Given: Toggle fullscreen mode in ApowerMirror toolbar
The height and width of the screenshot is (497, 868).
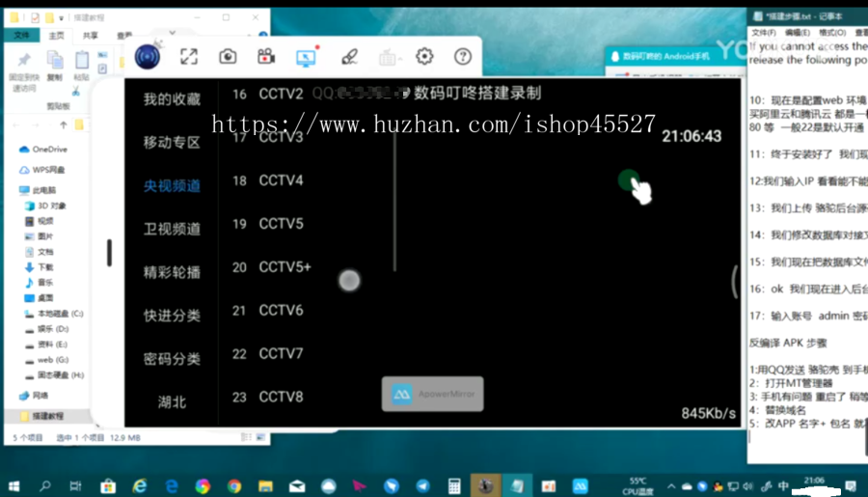Looking at the screenshot, I should (189, 57).
